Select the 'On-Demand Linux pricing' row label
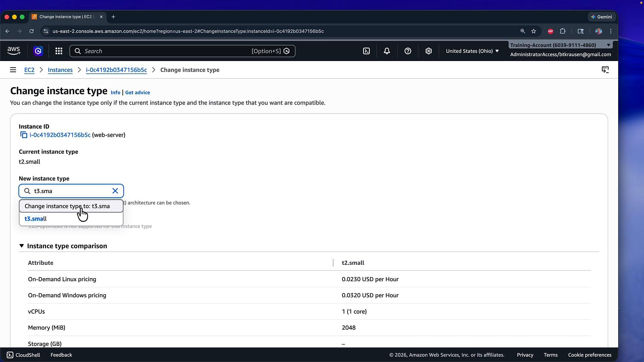This screenshot has width=644, height=362. tap(62, 279)
